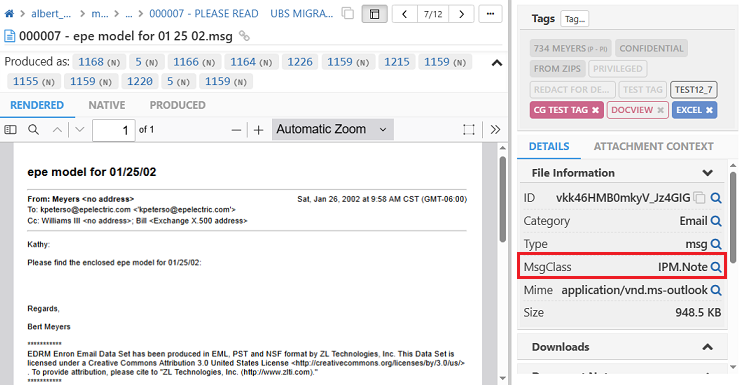The image size is (744, 385).
Task: Click the Tag... input field
Action: [x=575, y=19]
